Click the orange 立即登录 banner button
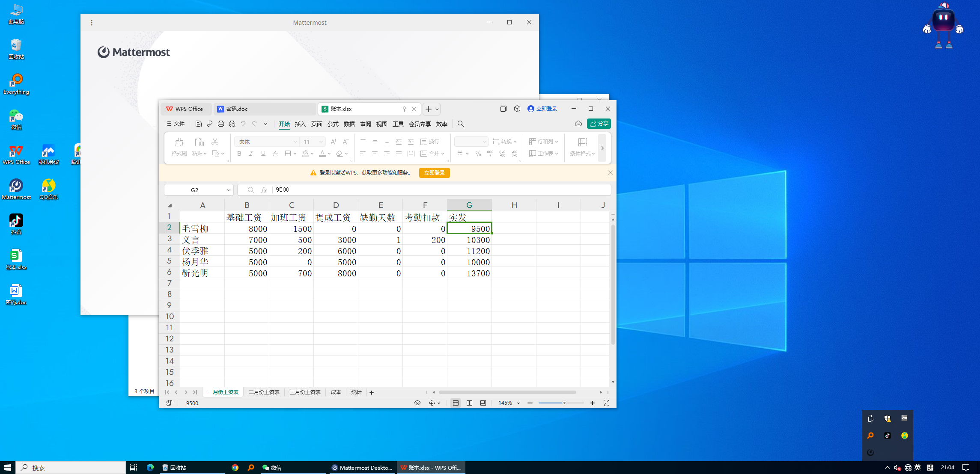 [434, 173]
